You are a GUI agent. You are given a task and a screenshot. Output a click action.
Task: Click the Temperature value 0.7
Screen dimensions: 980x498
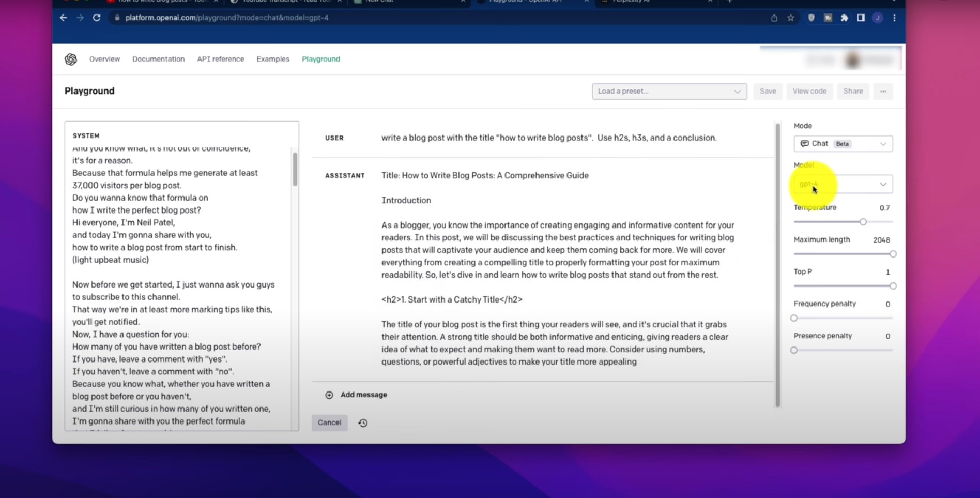point(884,208)
